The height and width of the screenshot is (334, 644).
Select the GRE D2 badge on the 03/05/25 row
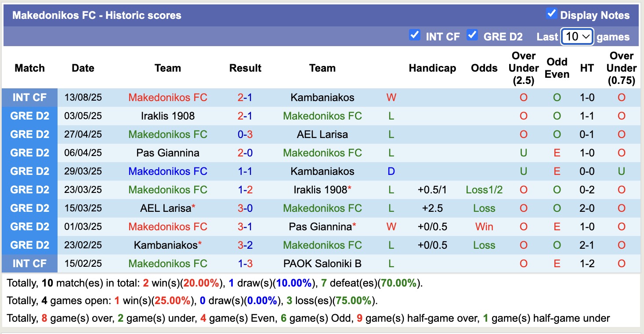pos(29,116)
